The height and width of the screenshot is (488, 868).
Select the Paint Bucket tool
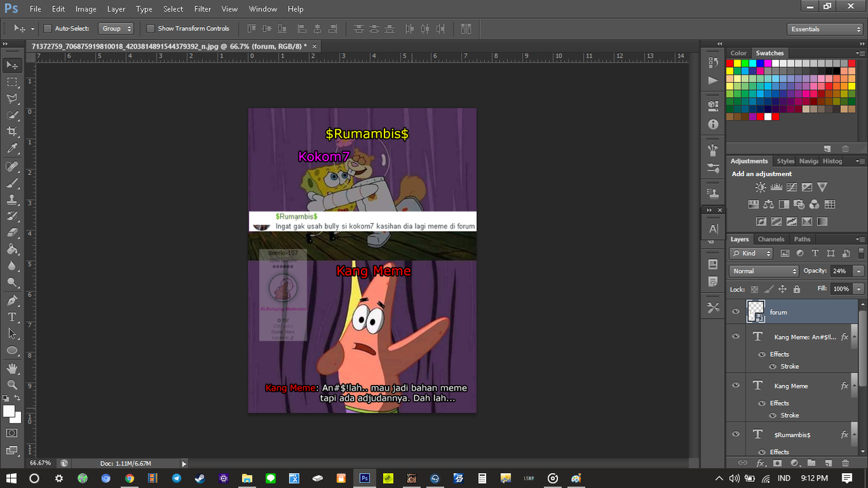[x=12, y=250]
